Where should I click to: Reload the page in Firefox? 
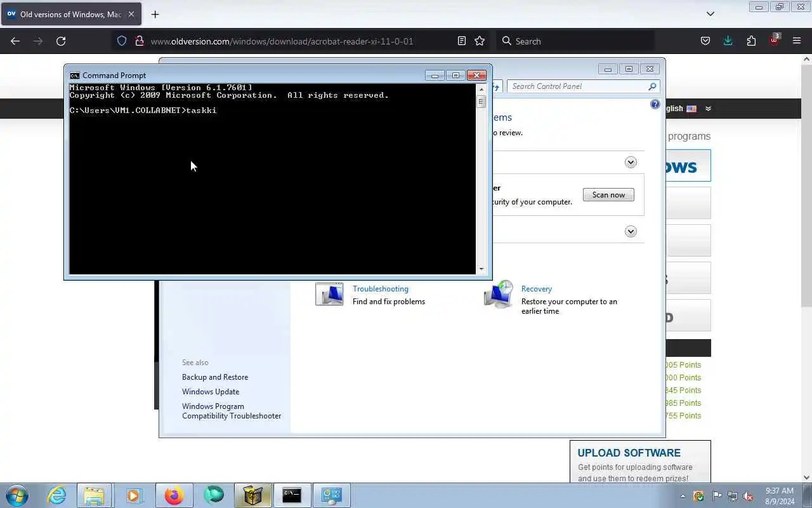[x=61, y=41]
